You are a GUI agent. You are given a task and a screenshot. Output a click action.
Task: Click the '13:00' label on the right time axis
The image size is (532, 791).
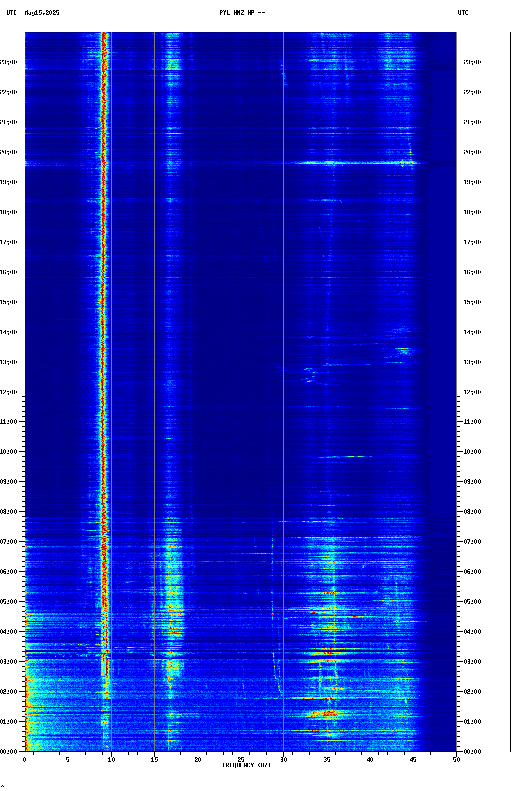pyautogui.click(x=472, y=362)
